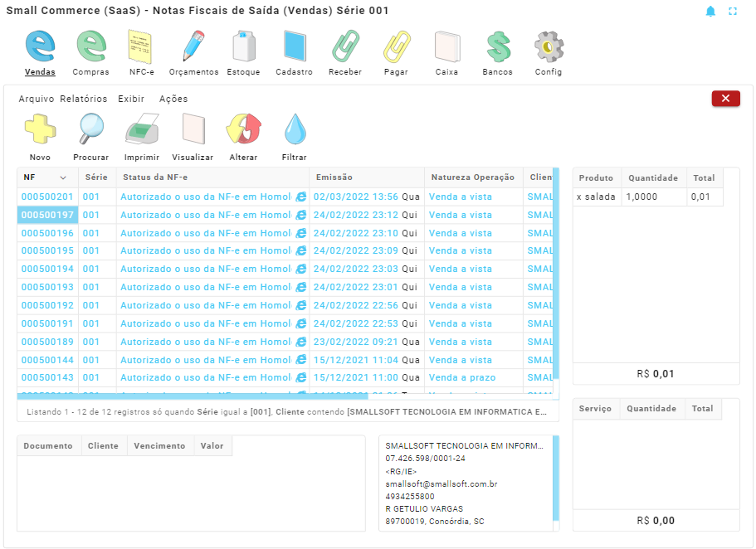Click the notification bell icon
The height and width of the screenshot is (549, 756).
point(710,12)
